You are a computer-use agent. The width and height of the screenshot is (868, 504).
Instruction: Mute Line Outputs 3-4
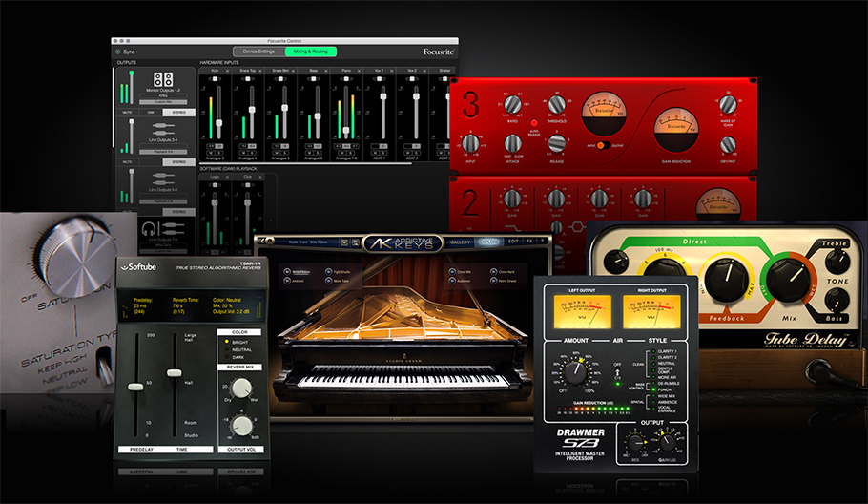pos(127,162)
